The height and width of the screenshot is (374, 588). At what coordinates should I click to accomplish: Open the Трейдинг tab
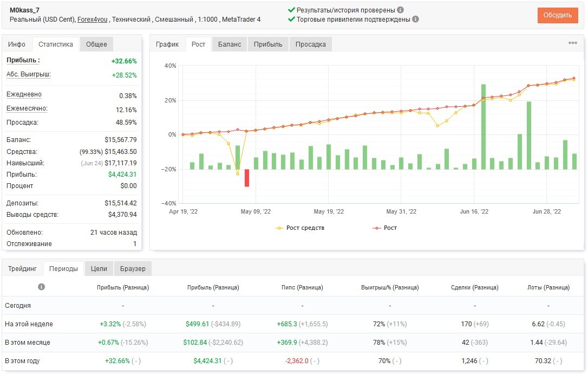(x=22, y=269)
